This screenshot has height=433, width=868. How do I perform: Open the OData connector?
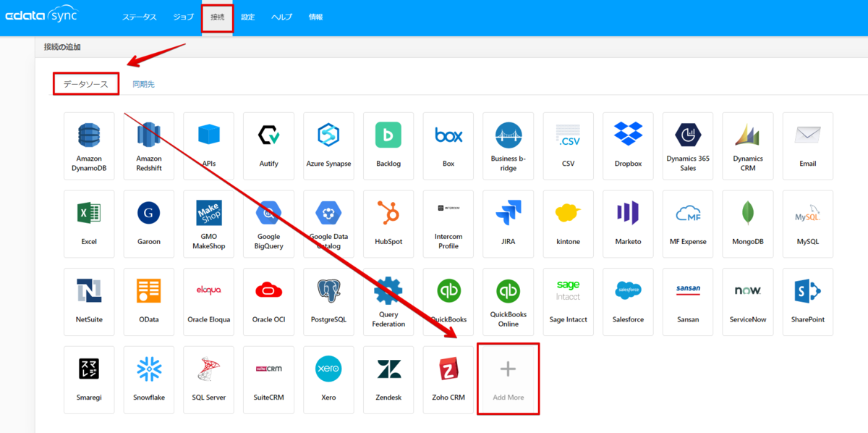(149, 302)
